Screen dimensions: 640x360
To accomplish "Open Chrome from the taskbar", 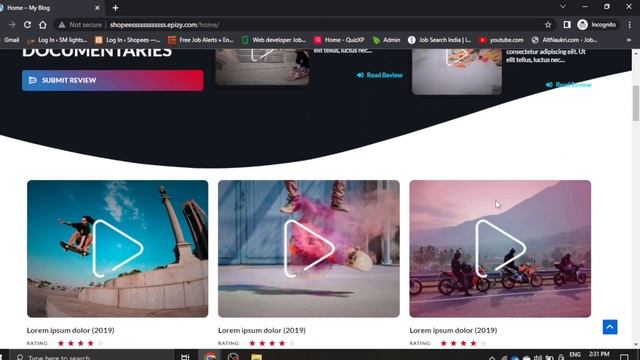I will click(x=210, y=357).
